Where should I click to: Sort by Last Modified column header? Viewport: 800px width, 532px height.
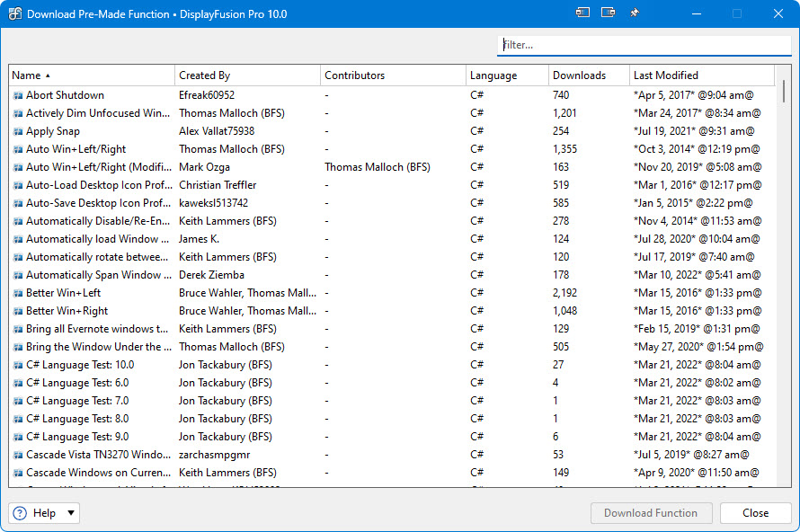point(665,75)
